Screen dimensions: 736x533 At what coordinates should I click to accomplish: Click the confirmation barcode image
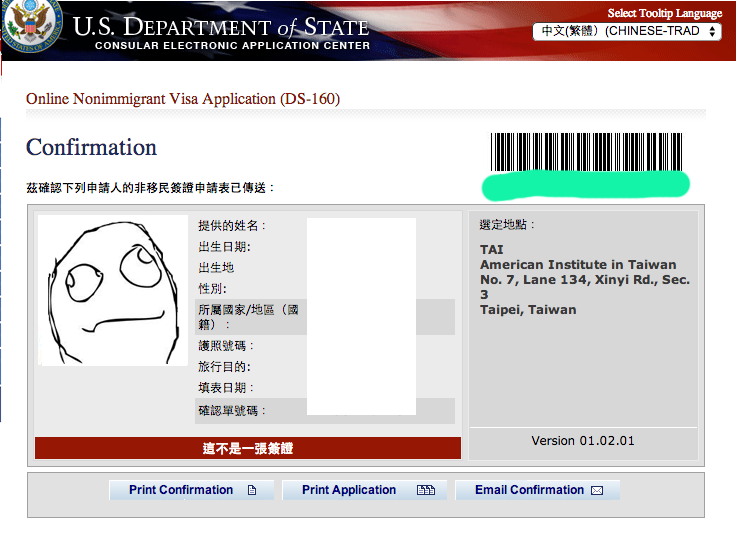tap(586, 152)
